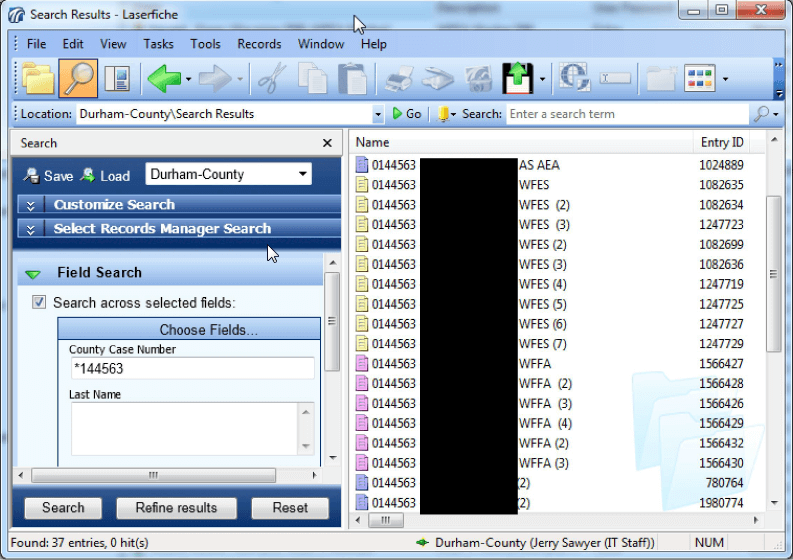Open the Records menu

(x=259, y=44)
